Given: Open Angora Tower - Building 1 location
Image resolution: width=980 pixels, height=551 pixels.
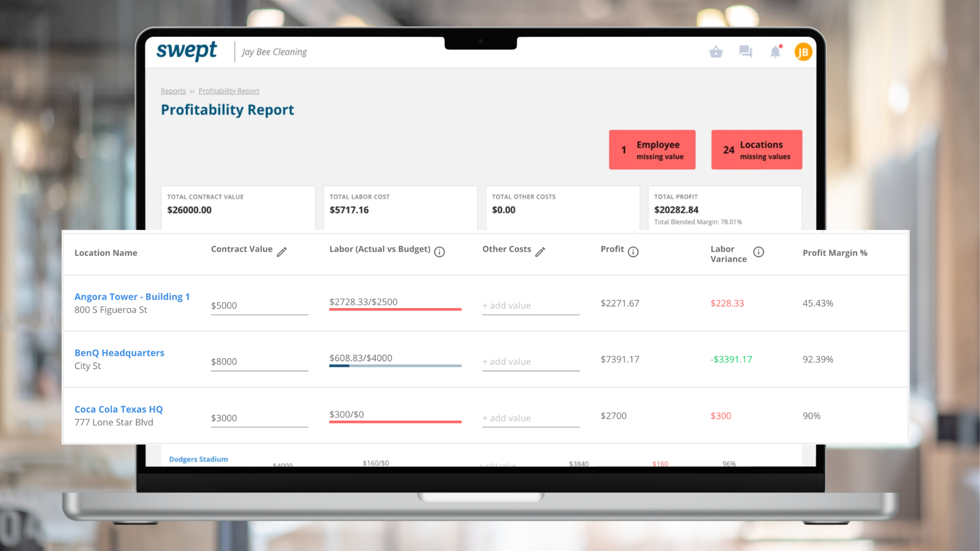Looking at the screenshot, I should pos(132,296).
